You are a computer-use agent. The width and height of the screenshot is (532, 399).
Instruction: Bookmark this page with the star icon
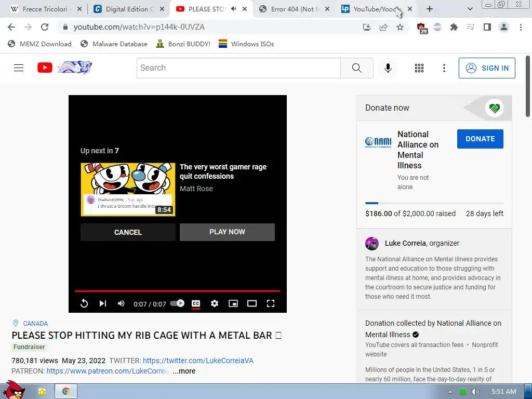[400, 27]
